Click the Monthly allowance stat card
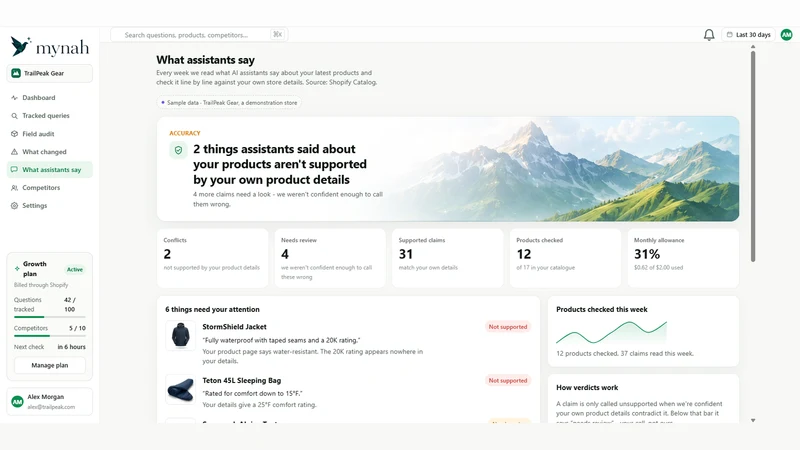The image size is (800, 450). pos(683,258)
